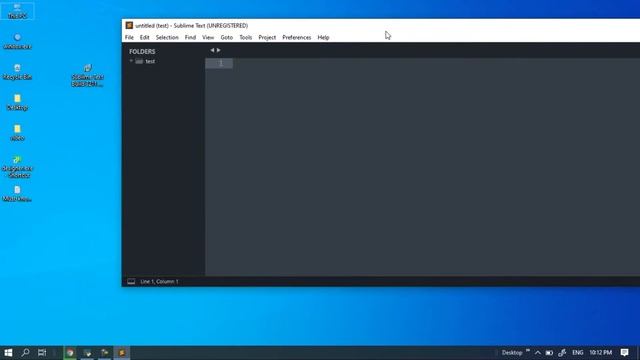640x360 pixels.
Task: Select the Desktop folder icon on desktop
Action: pos(17,102)
